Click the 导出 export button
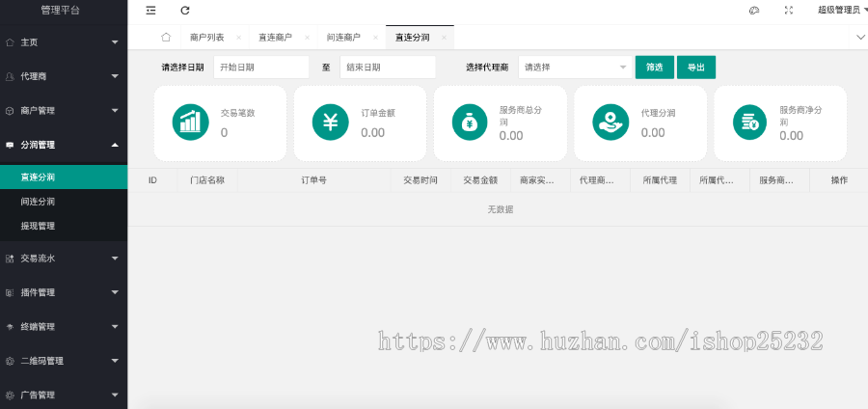Image resolution: width=868 pixels, height=409 pixels. tap(695, 68)
